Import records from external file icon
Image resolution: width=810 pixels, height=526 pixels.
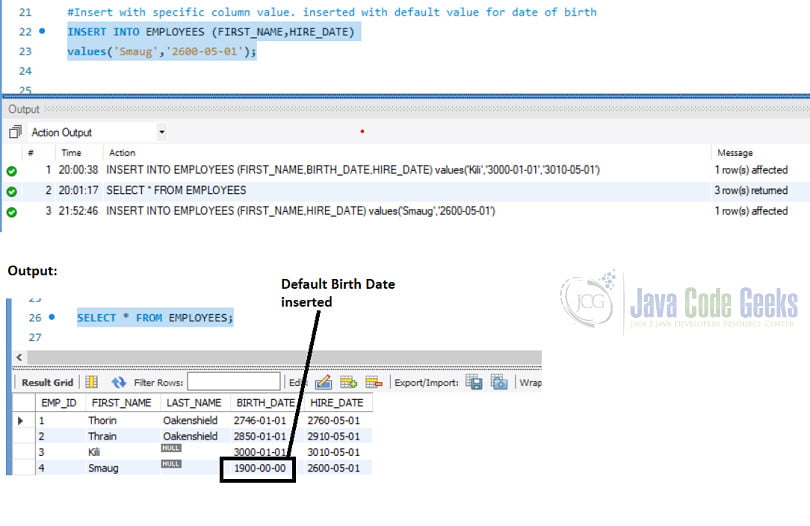tap(499, 382)
